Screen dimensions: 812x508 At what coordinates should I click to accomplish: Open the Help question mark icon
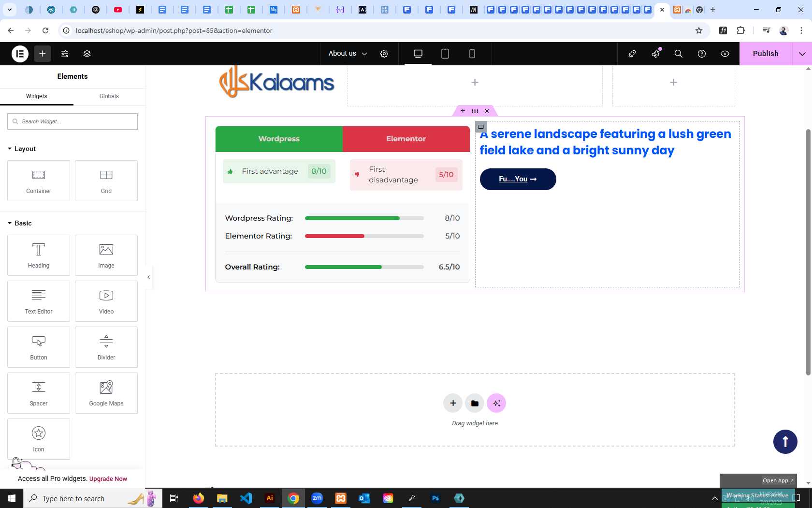coord(702,54)
